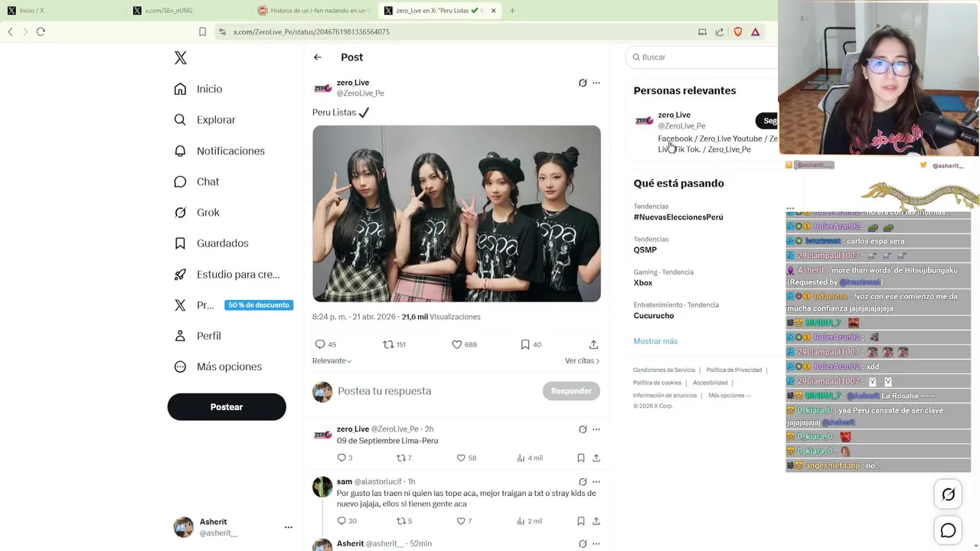Reply to the 09 de Septiembre post
The image size is (980, 551).
[x=341, y=458]
